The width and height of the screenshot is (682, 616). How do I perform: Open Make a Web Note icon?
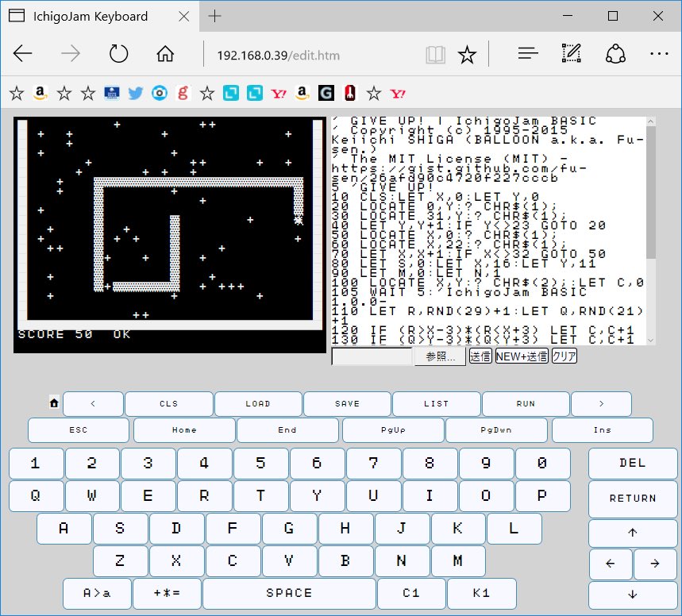[x=572, y=53]
